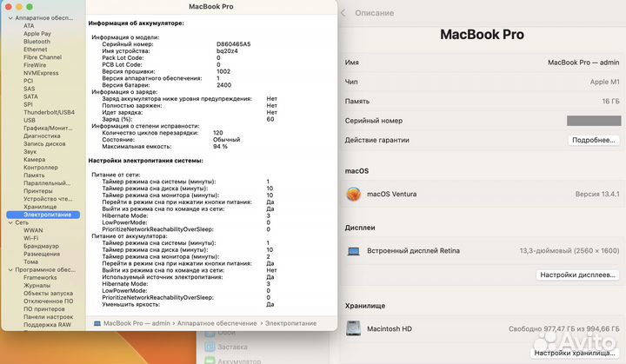Click MacBook Pro — admin in the path bar

(137, 323)
